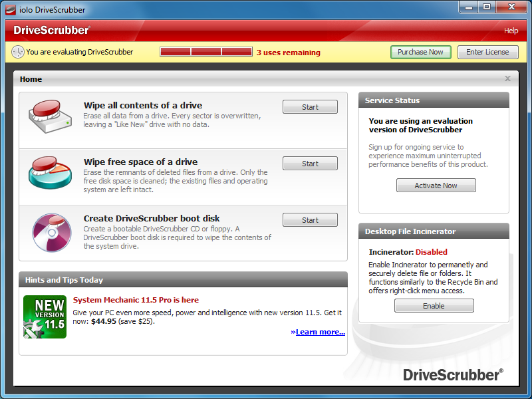Viewport: 532px width, 399px height.
Task: Click the evaluation clock icon
Action: [17, 52]
